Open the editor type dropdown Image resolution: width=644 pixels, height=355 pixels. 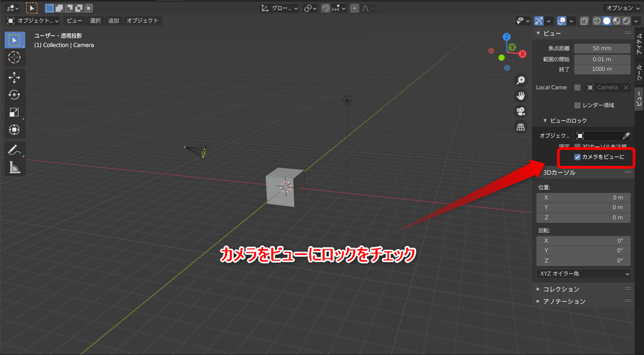click(12, 8)
